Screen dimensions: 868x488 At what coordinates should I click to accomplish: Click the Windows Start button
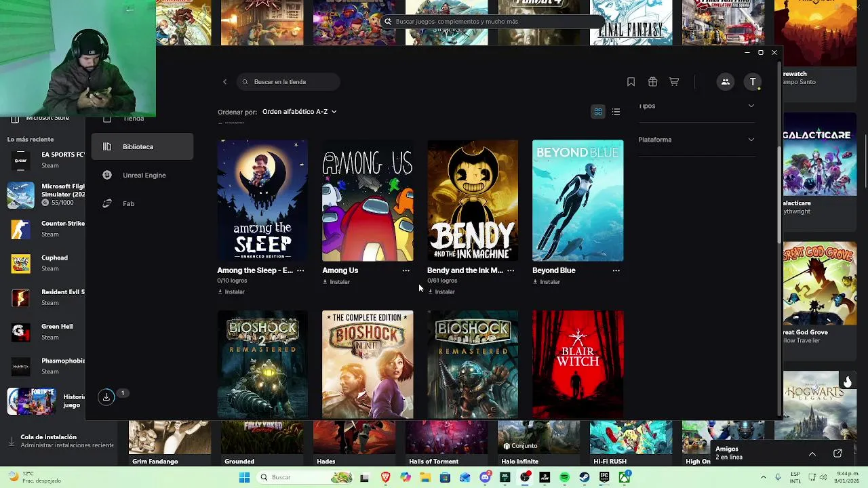coord(244,478)
